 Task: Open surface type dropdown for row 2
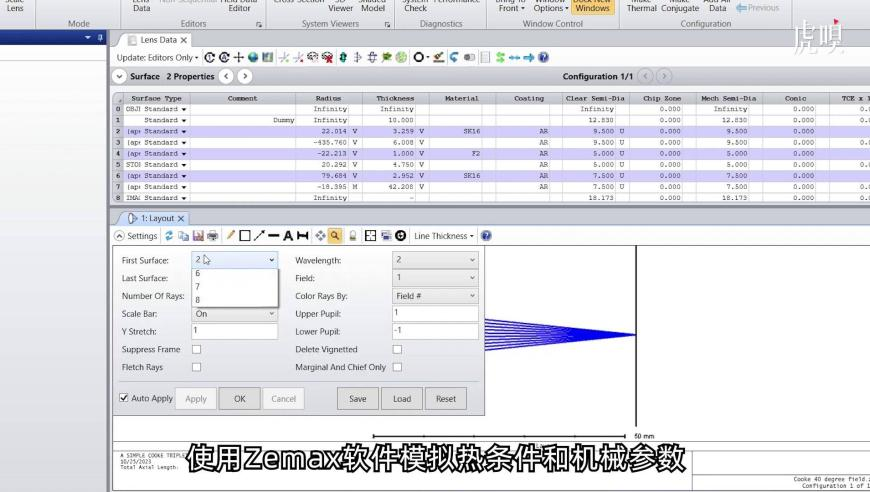point(184,131)
